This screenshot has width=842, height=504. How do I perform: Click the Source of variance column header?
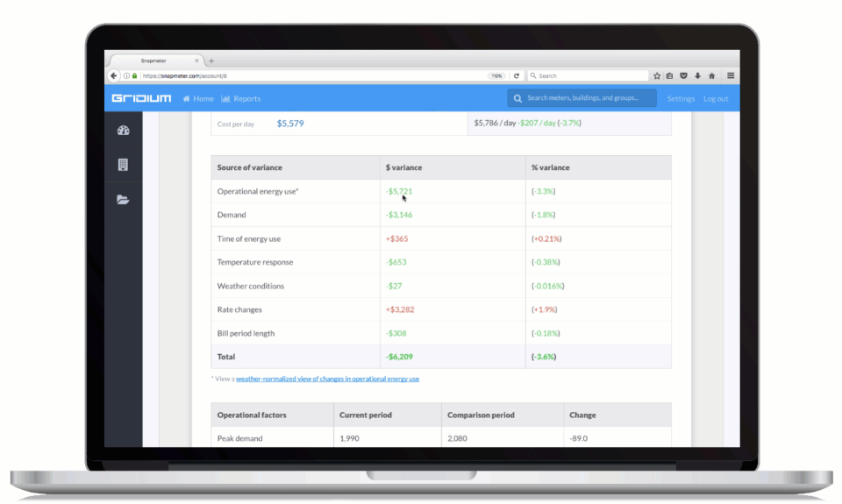click(x=249, y=167)
